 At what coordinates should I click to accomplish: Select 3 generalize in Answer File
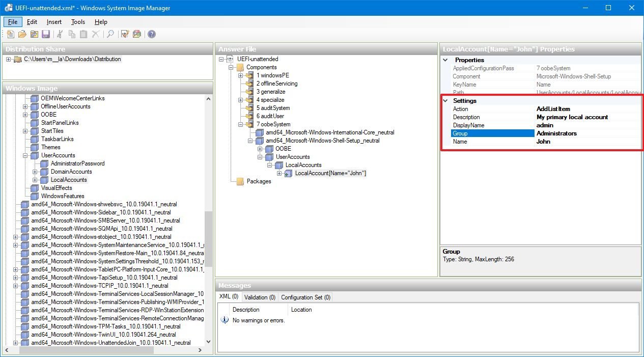click(271, 92)
